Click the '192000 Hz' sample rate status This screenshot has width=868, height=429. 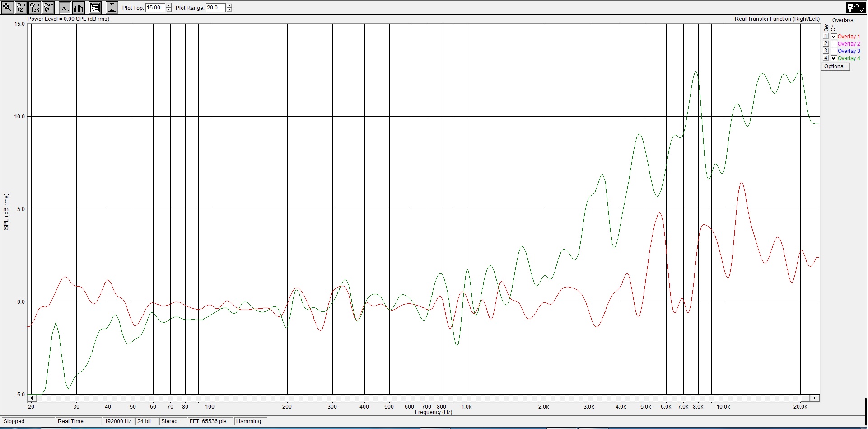pyautogui.click(x=118, y=421)
